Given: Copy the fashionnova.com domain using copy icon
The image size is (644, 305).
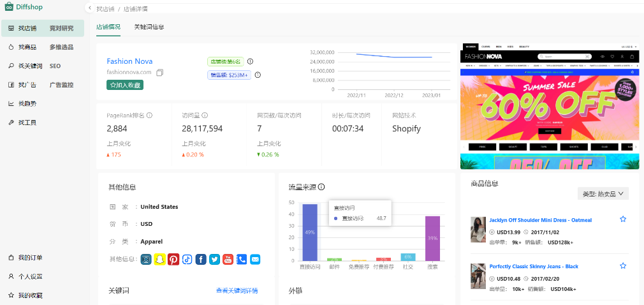Looking at the screenshot, I should point(159,73).
